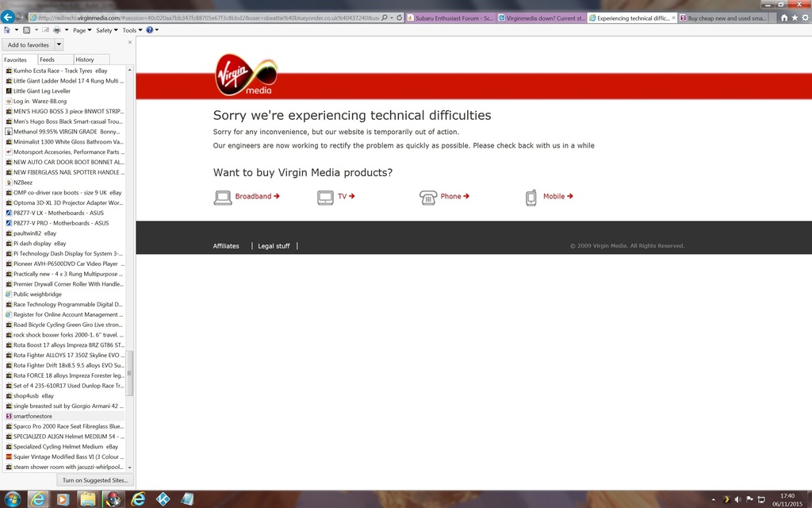812x508 pixels.
Task: Click the Add to favorites button
Action: 29,44
